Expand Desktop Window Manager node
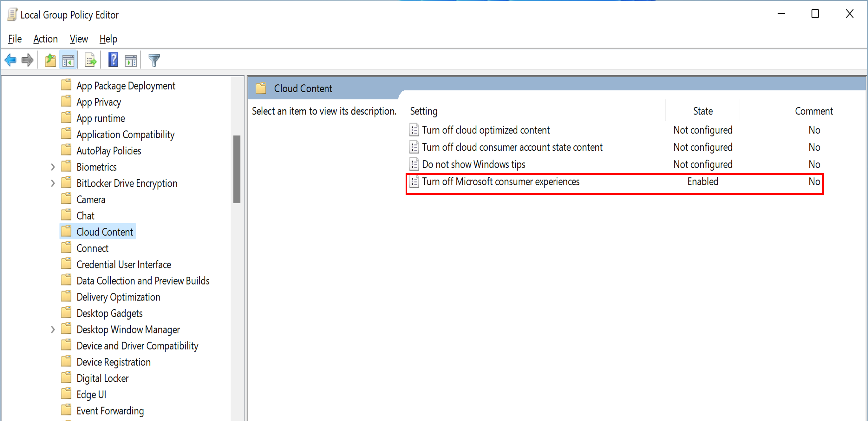This screenshot has height=421, width=868. (53, 329)
